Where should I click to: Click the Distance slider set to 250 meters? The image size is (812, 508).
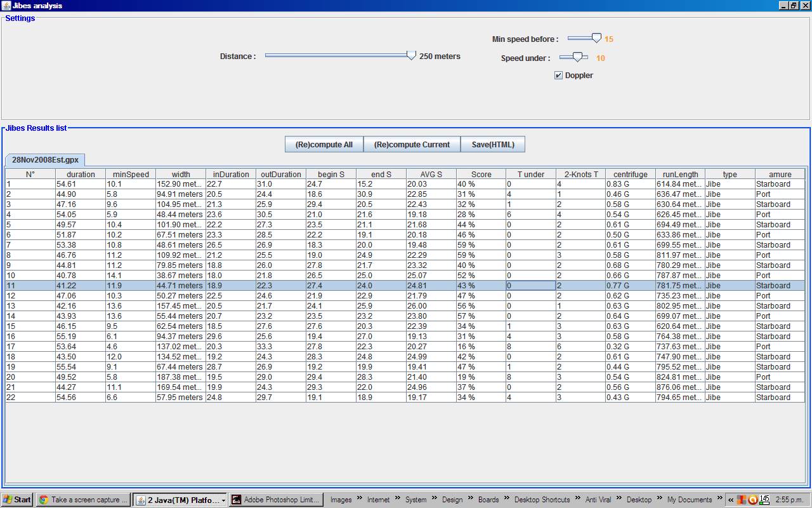pyautogui.click(x=410, y=55)
